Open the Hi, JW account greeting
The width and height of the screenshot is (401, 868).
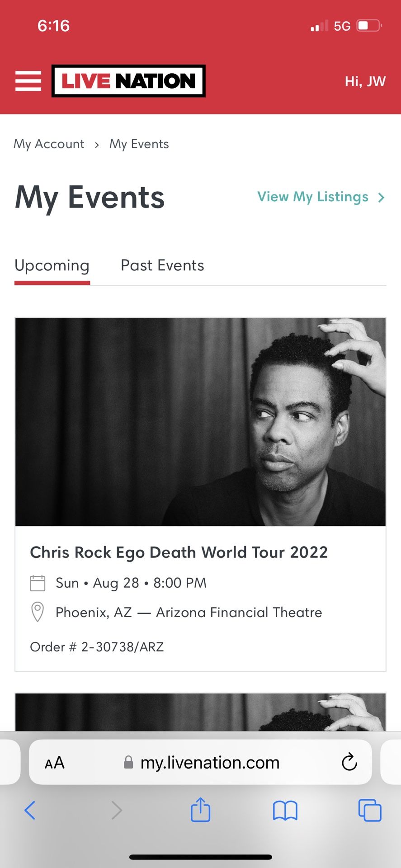tap(365, 81)
